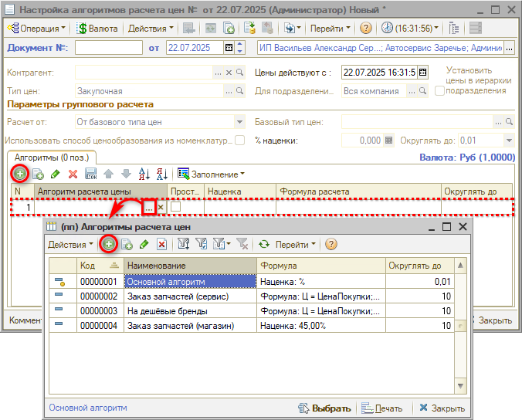Add a new algorithm in the popup list
The image size is (522, 420).
coord(109,244)
